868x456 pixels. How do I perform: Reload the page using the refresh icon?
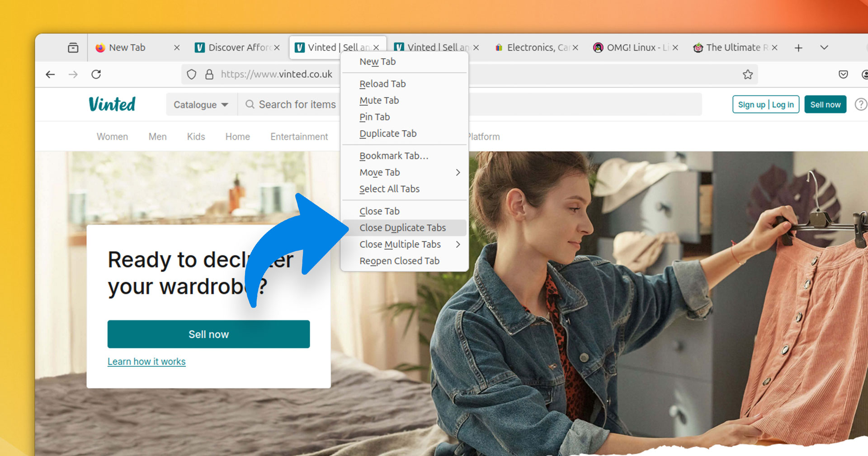click(96, 74)
